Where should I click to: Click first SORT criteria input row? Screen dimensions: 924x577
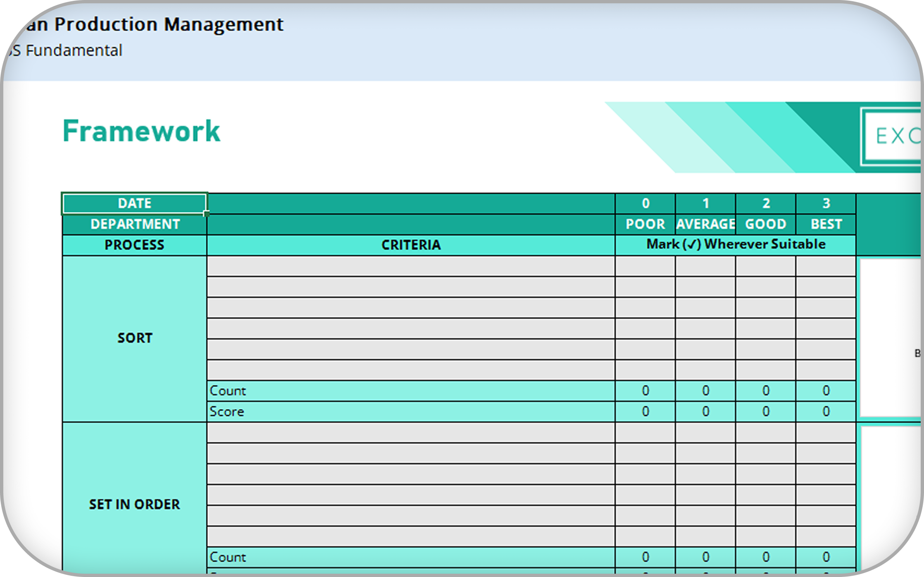[x=411, y=266]
